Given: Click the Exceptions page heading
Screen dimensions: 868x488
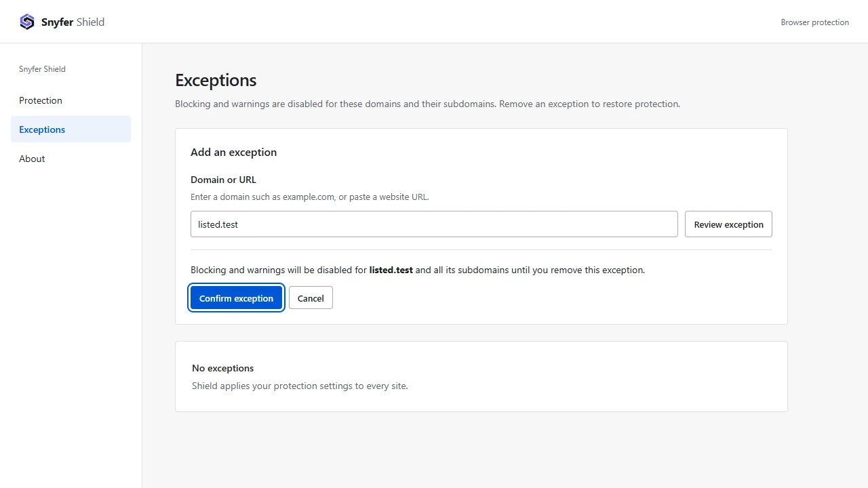Looking at the screenshot, I should (216, 80).
